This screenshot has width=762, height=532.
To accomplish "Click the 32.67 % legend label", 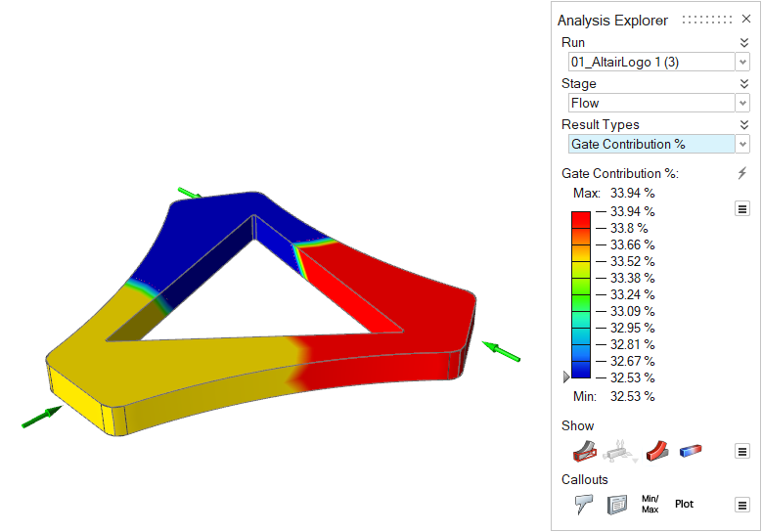I will (x=632, y=361).
